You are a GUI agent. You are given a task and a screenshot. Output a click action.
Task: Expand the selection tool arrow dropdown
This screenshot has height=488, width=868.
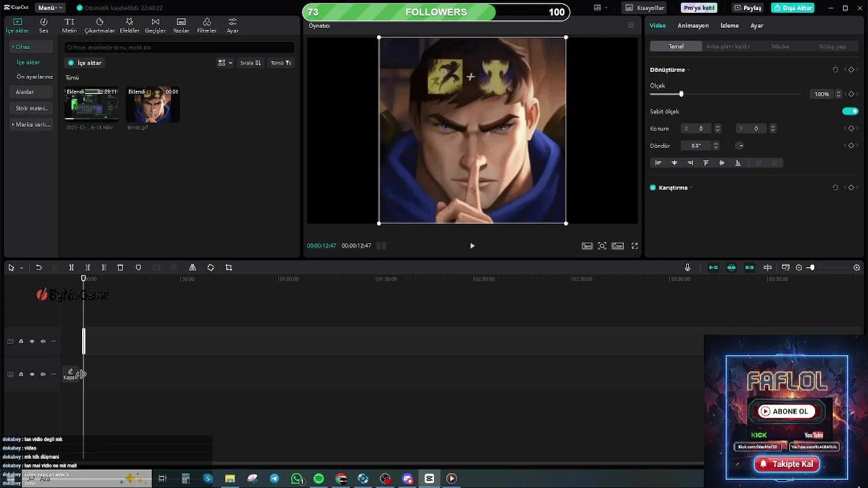pos(21,268)
